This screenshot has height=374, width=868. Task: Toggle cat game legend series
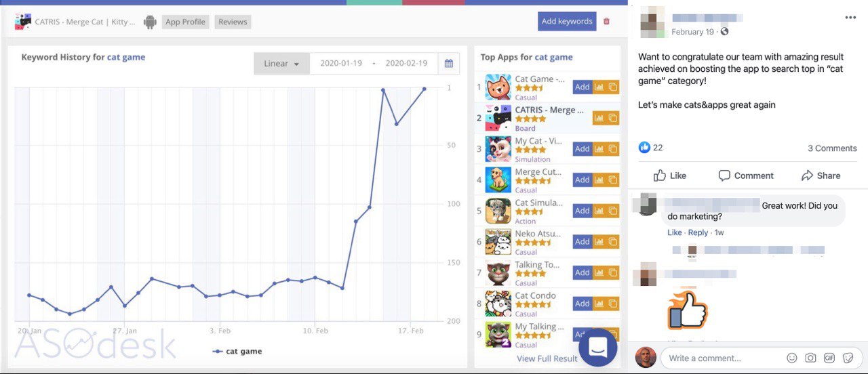[237, 352]
